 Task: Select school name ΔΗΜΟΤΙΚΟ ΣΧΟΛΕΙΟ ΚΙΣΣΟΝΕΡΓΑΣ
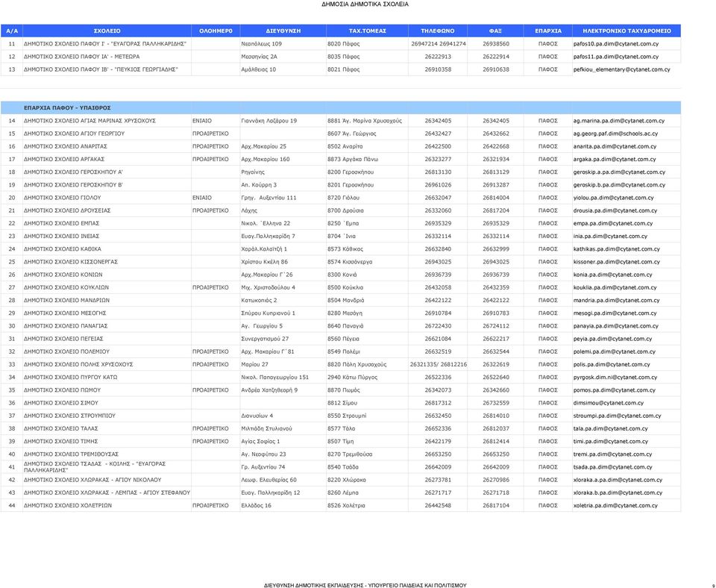pos(71,262)
